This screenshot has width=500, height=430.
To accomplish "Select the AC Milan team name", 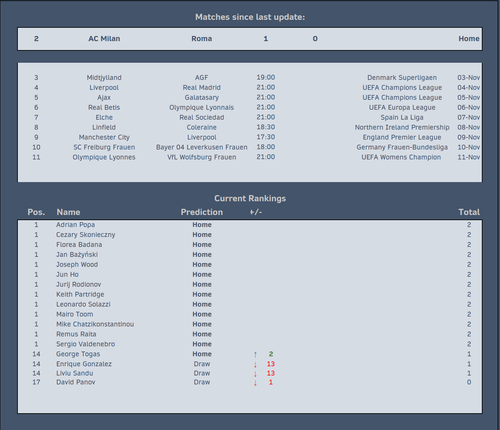I will click(x=104, y=39).
